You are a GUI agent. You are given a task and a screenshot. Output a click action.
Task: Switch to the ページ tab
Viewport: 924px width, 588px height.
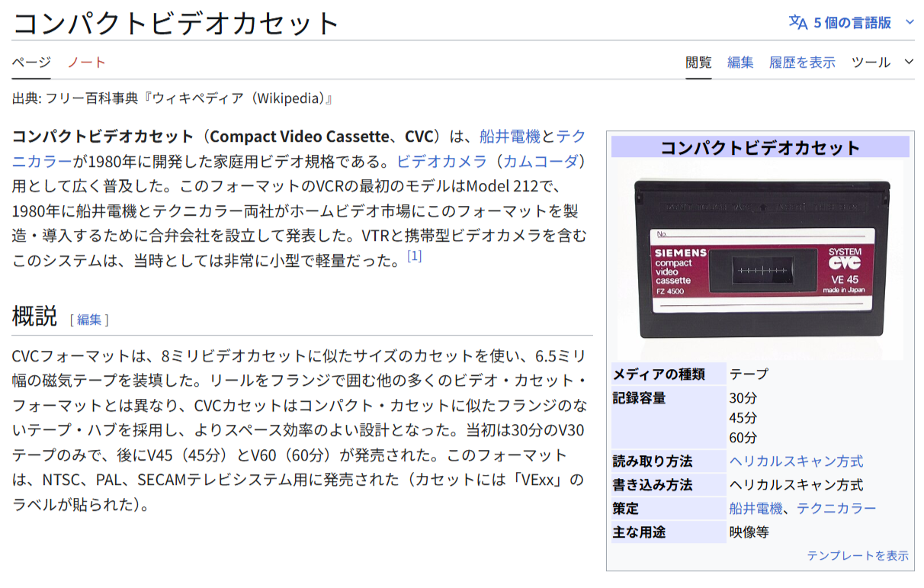coord(31,63)
